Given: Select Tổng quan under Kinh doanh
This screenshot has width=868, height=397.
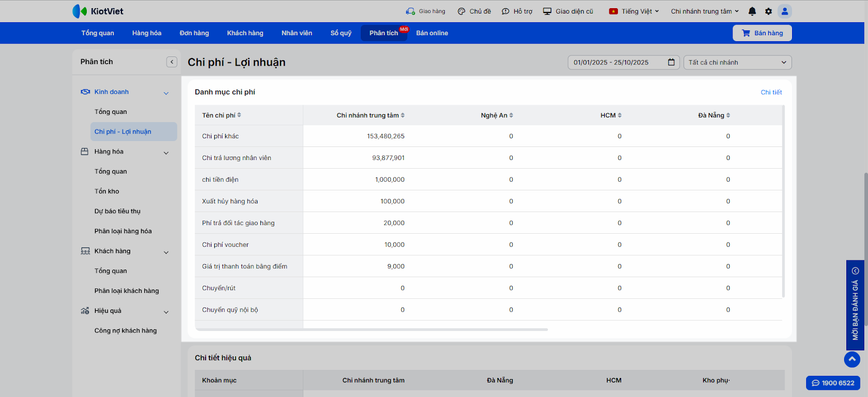Looking at the screenshot, I should click(111, 112).
